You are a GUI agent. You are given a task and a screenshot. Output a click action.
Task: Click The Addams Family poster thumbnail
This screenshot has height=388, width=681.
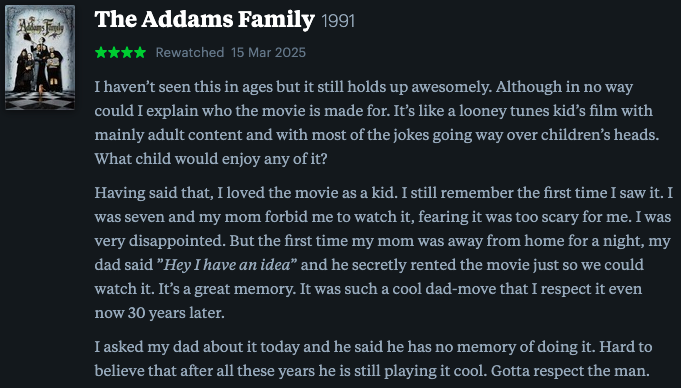point(40,57)
